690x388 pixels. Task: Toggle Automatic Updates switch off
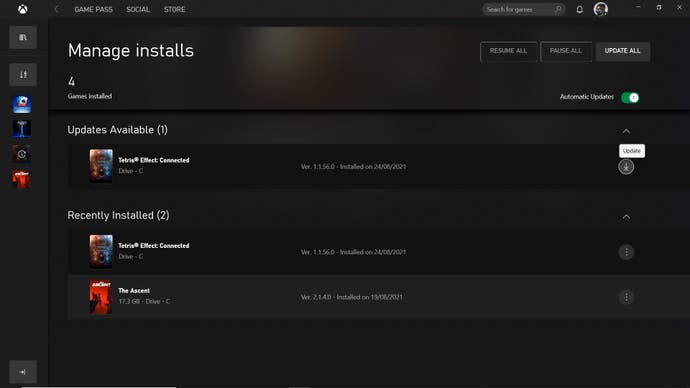click(630, 97)
